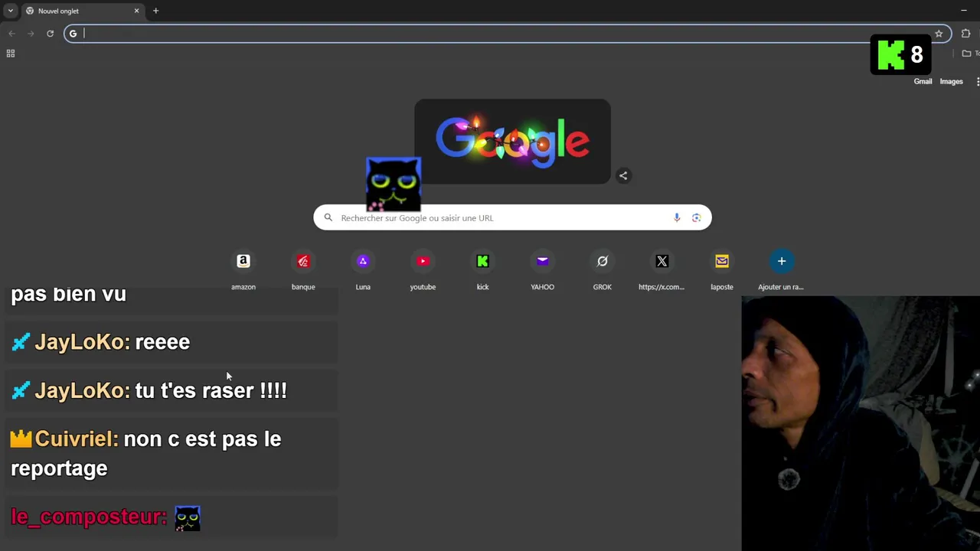Open the Gmail link
Screen dimensions: 980x551
pos(923,82)
